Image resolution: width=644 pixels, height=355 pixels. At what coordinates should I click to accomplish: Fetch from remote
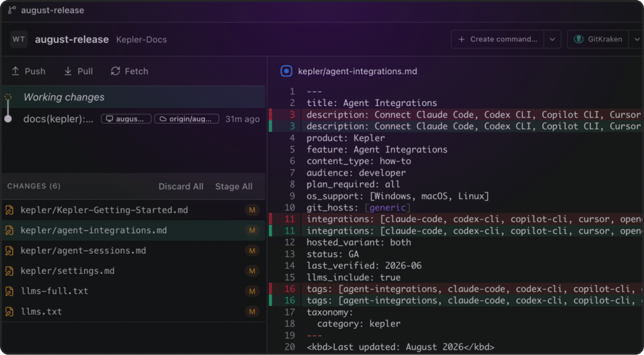pos(130,71)
